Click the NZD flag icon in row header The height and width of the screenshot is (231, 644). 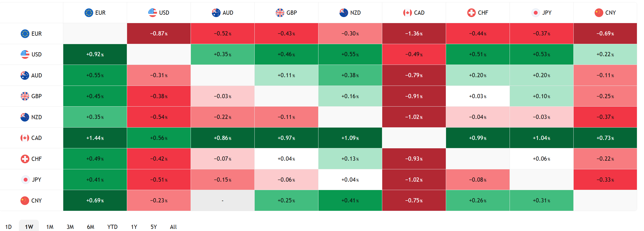click(x=25, y=117)
